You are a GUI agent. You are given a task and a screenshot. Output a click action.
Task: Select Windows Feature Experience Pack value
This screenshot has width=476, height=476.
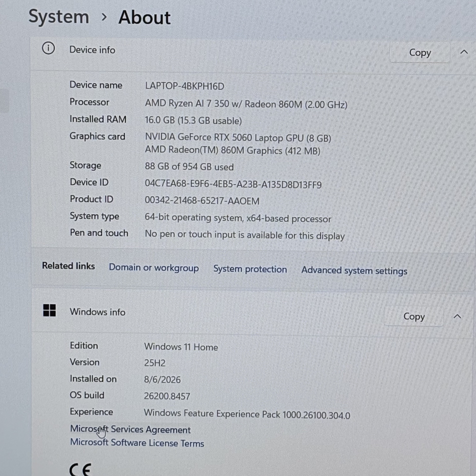click(x=247, y=414)
